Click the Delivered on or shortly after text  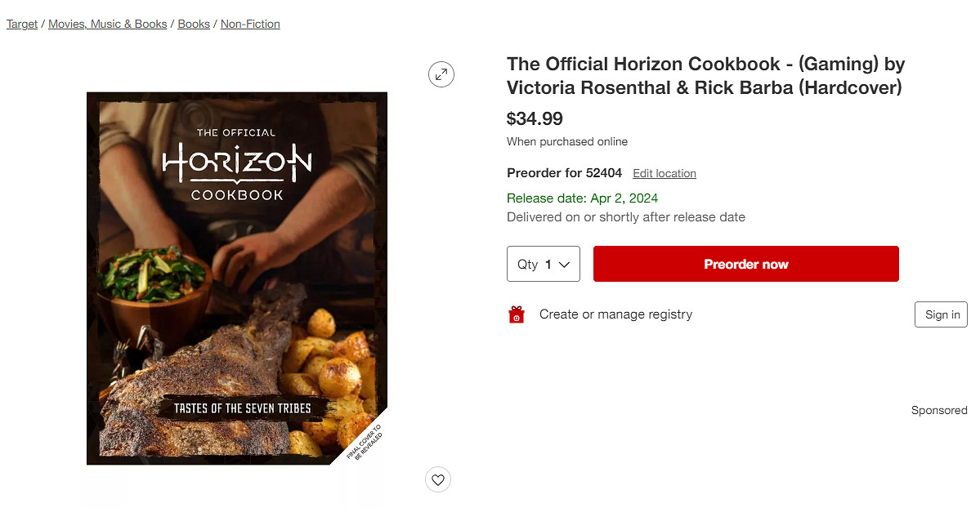625,217
